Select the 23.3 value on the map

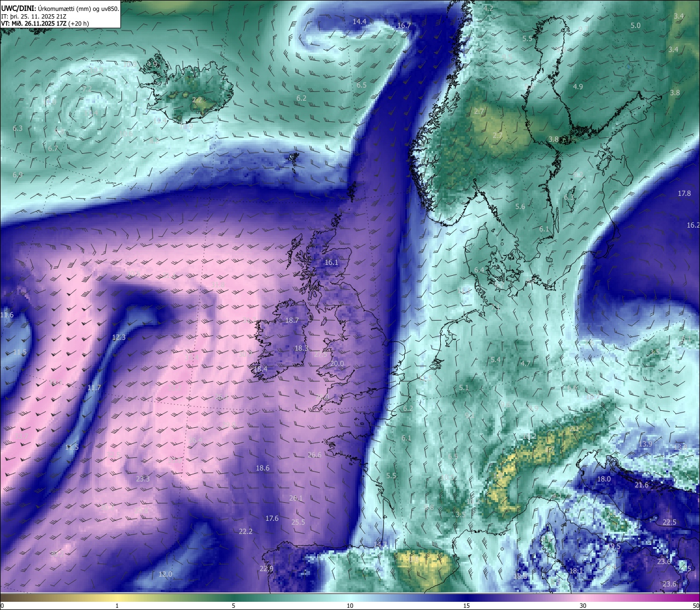pos(143,479)
